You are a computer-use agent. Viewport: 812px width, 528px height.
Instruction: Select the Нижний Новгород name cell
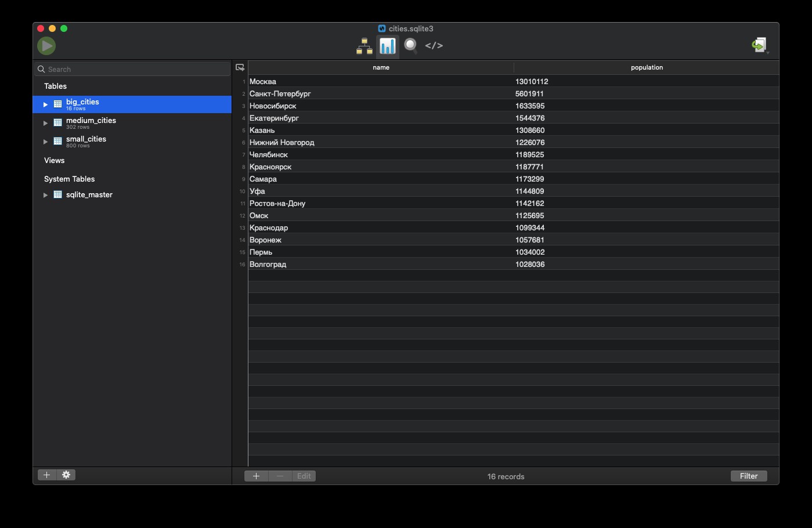[x=381, y=142]
